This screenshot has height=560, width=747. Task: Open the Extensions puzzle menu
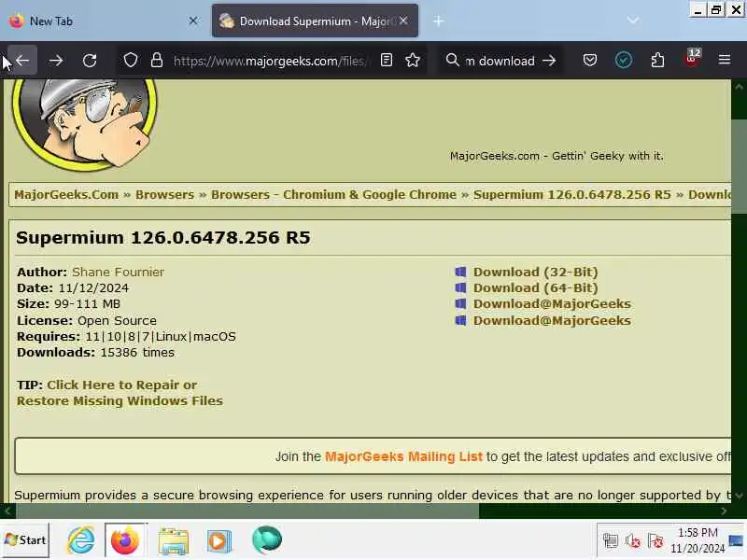657,61
